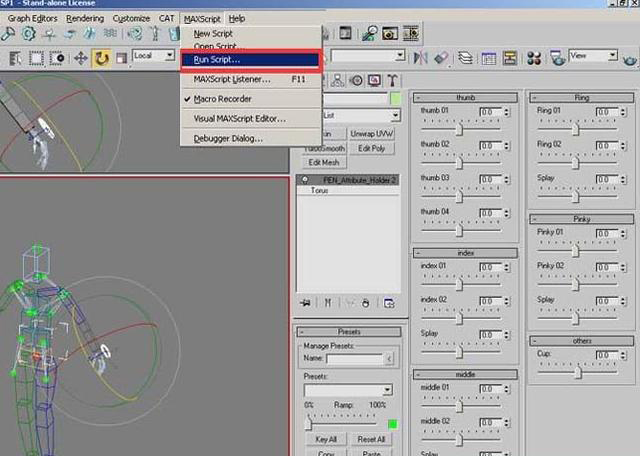Screen dimensions: 640x456
Task: Open the Local reference coordinate dropdown
Action: [170, 56]
